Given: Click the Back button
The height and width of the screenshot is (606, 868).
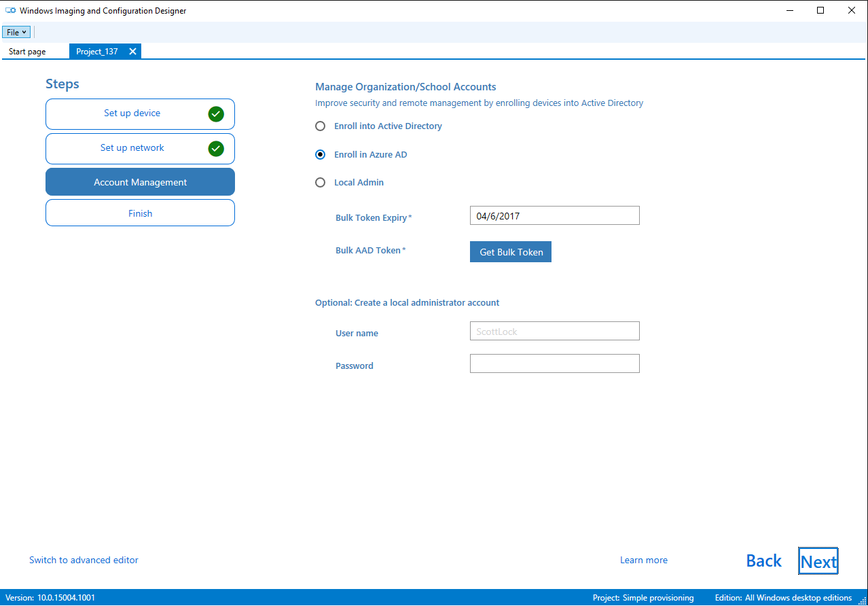Looking at the screenshot, I should (763, 560).
